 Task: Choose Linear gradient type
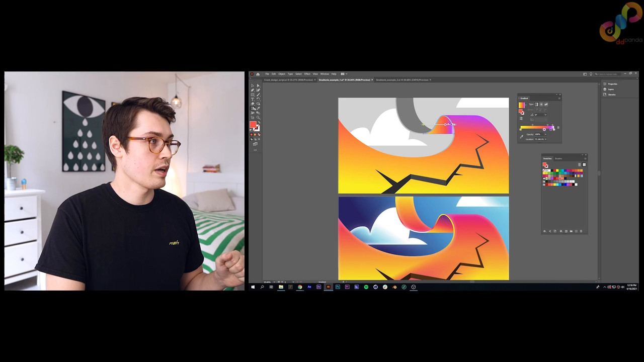pos(536,105)
